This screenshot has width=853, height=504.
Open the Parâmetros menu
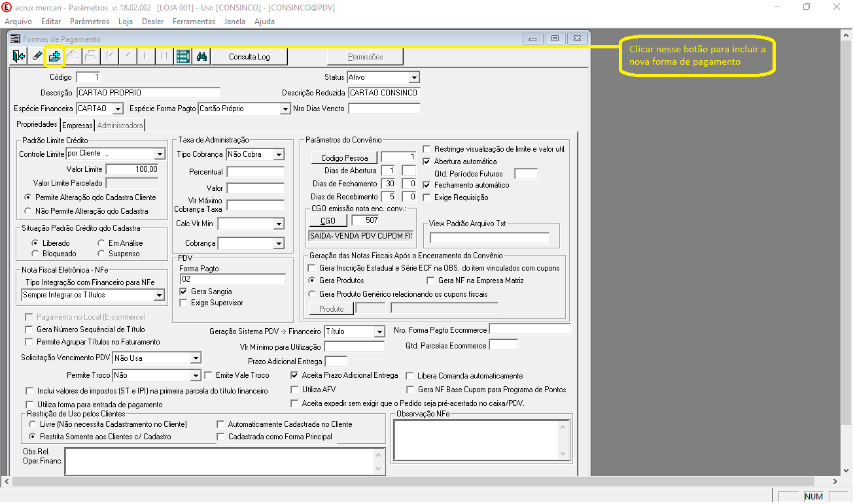click(x=90, y=22)
